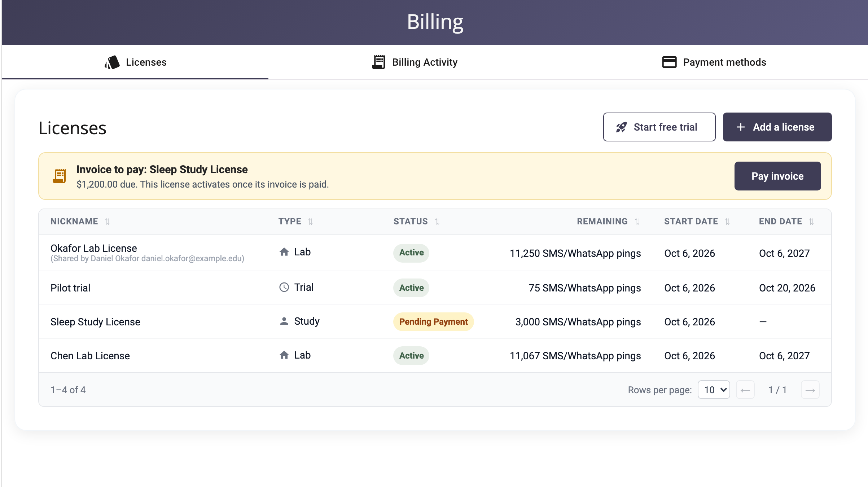Click the Trial clock icon in the Pilot trial row
The width and height of the screenshot is (868, 487).
[x=284, y=287]
